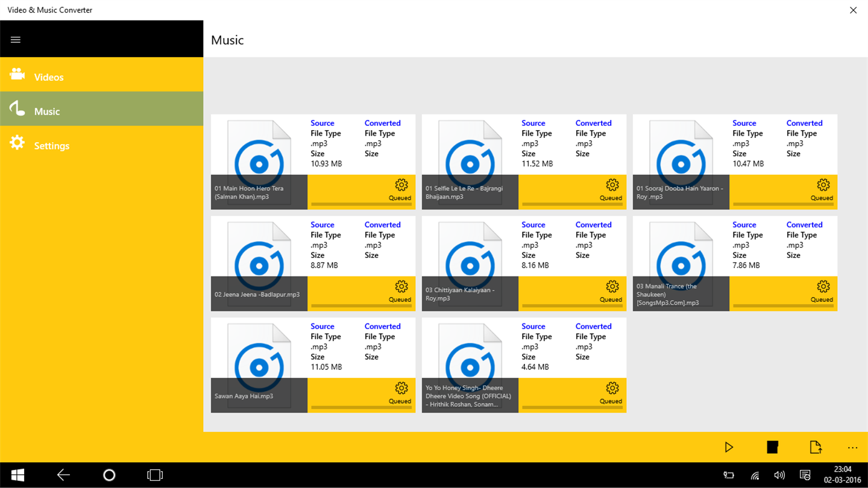This screenshot has height=488, width=868.
Task: Open conversion settings gear for Yo Yo Honey Singh
Action: click(612, 388)
